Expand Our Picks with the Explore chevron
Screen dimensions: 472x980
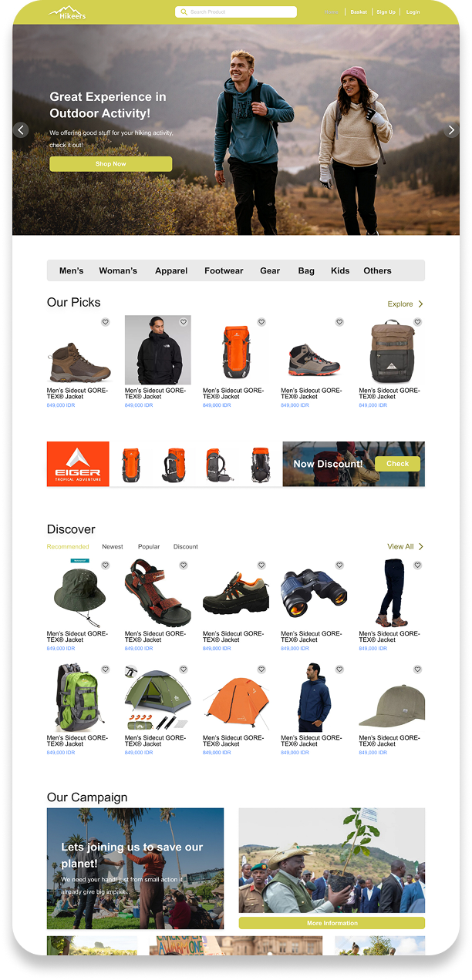coord(420,304)
